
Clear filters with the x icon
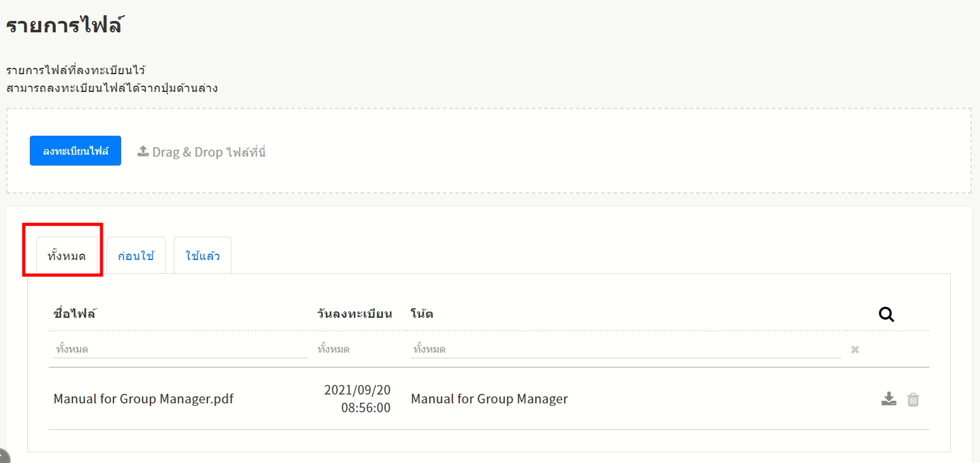click(855, 349)
